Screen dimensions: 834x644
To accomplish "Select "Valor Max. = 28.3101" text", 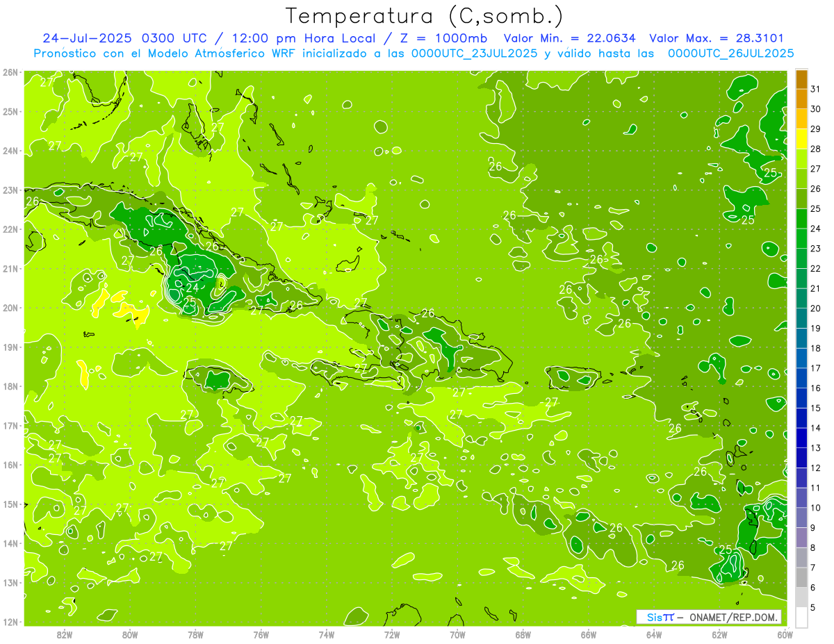I will click(x=717, y=38).
